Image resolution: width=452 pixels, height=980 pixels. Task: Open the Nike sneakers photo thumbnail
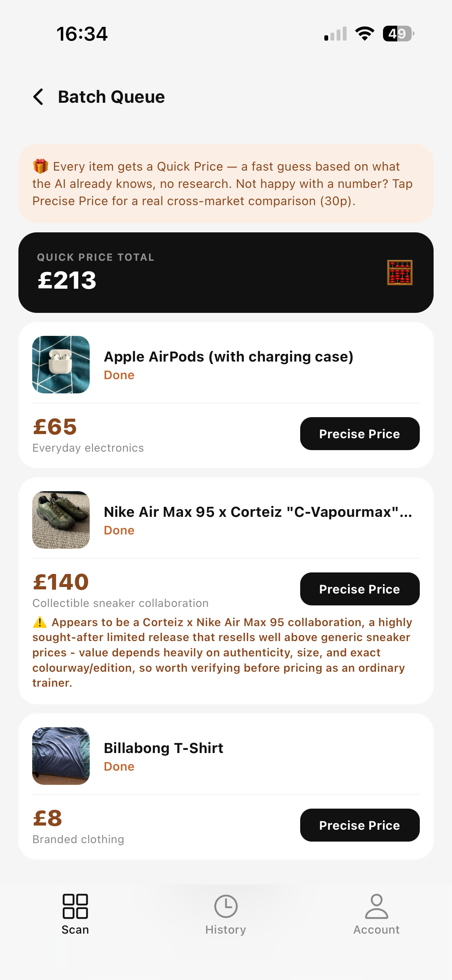coord(61,520)
